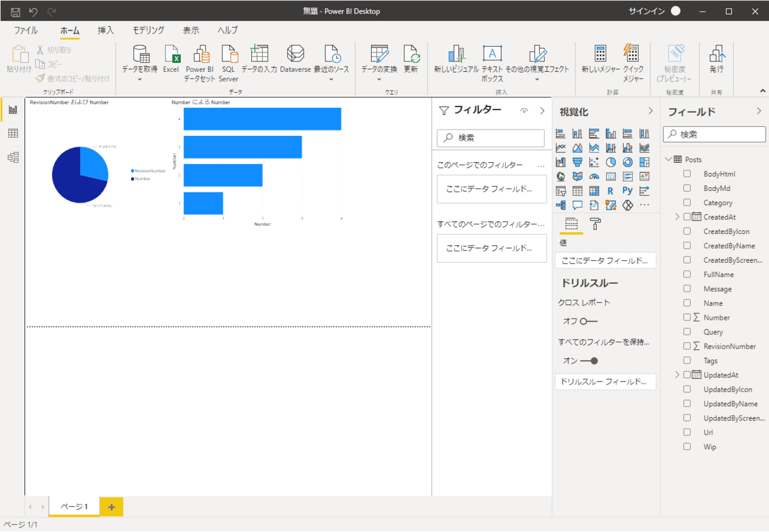This screenshot has height=532, width=769.
Task: Check the RevisionNumber field checkbox
Action: pyautogui.click(x=687, y=346)
